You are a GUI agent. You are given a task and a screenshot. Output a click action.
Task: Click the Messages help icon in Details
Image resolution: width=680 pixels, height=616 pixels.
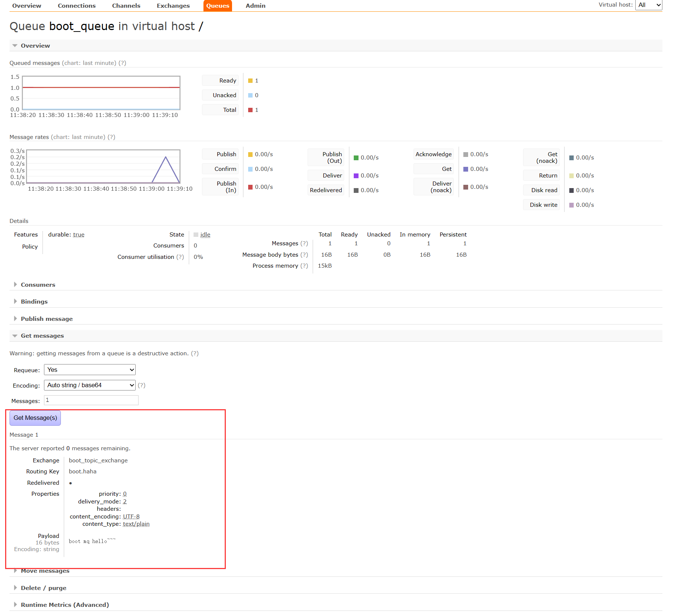pos(304,243)
